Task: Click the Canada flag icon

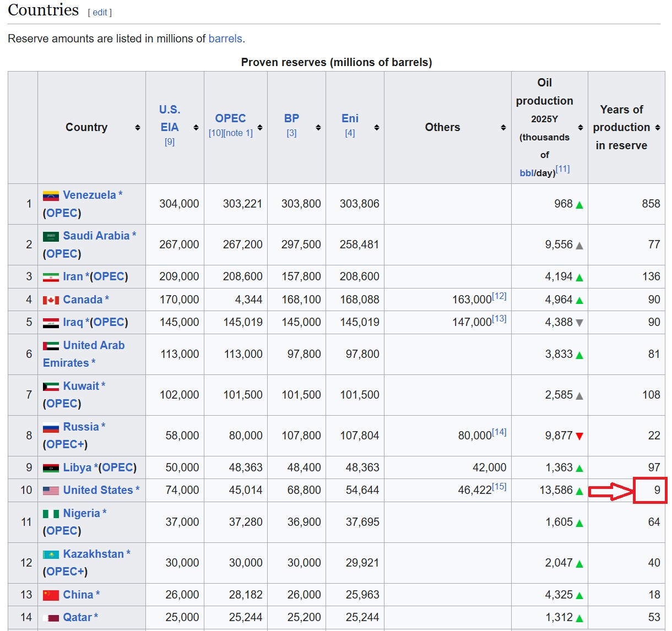Action: coord(51,300)
